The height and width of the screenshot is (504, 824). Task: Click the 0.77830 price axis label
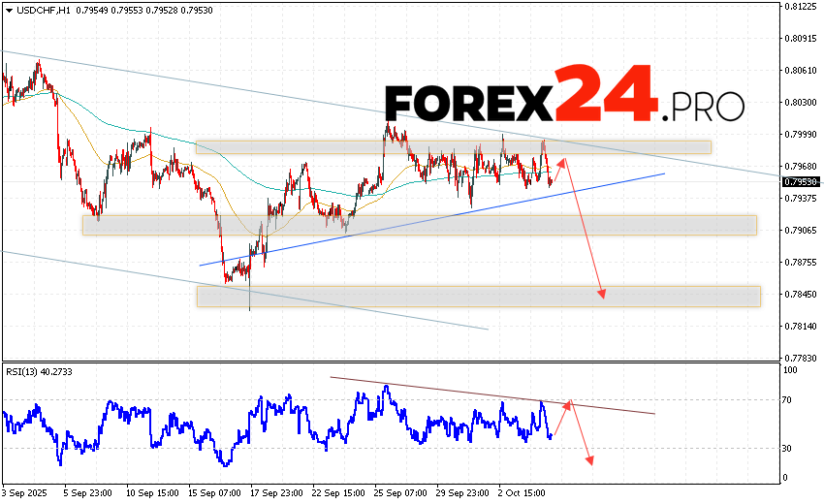[801, 358]
